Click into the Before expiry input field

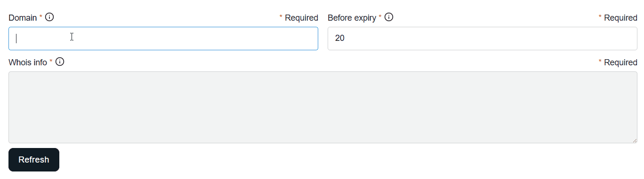click(x=483, y=39)
